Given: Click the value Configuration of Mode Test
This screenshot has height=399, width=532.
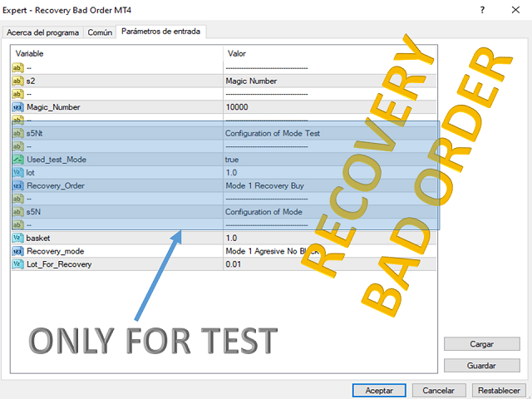Looking at the screenshot, I should point(273,133).
